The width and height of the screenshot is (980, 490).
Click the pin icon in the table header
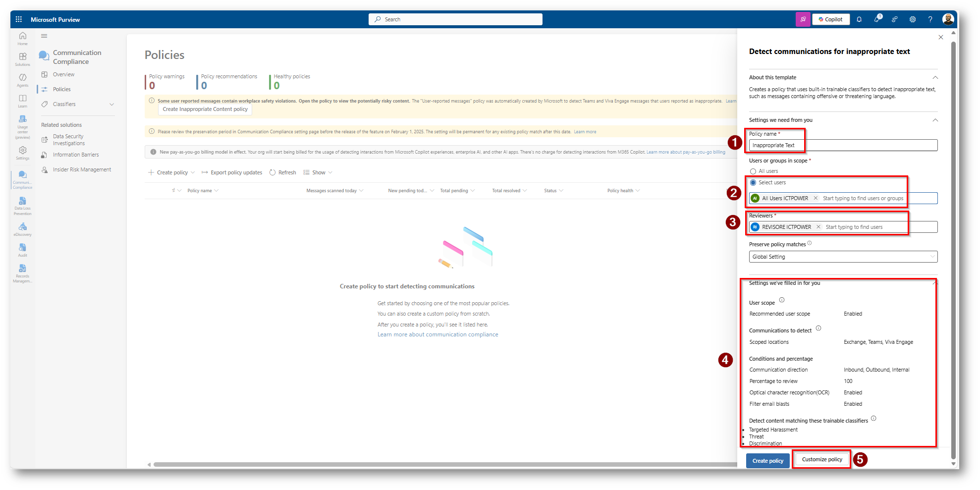point(174,191)
